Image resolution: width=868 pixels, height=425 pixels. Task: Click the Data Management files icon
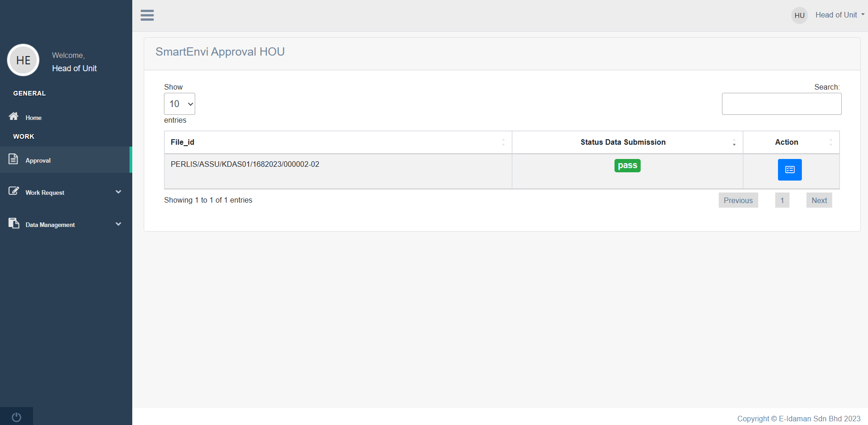click(14, 223)
